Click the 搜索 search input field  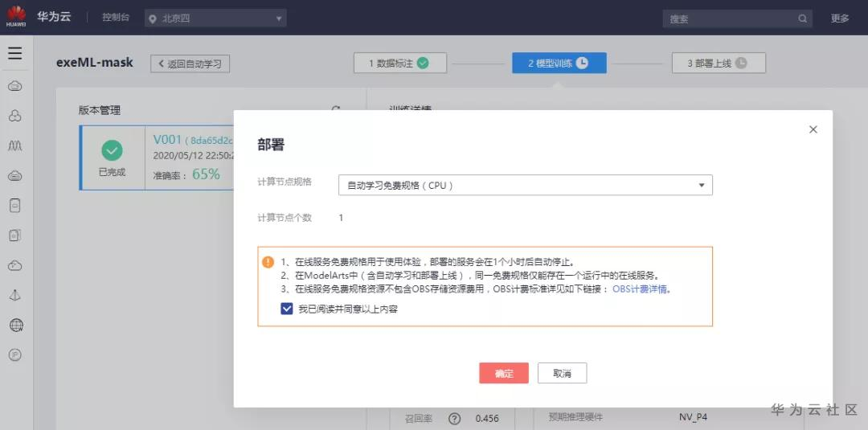click(730, 18)
